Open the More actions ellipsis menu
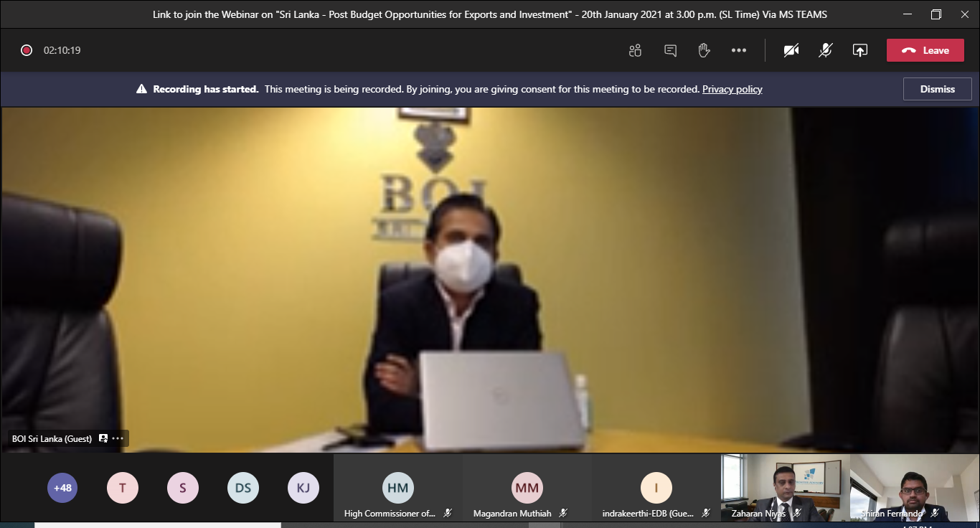 tap(738, 50)
